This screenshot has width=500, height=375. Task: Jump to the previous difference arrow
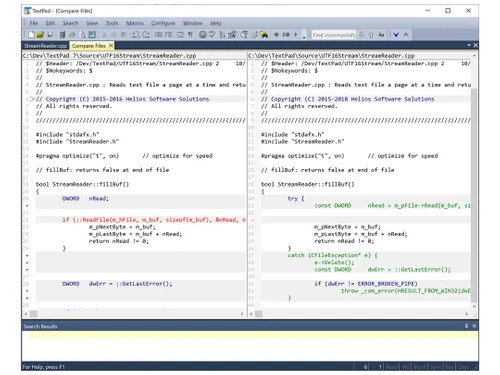(x=406, y=35)
